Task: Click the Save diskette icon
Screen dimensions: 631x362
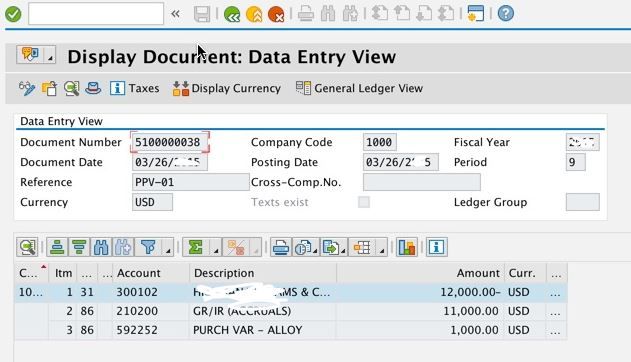Action: tap(202, 14)
